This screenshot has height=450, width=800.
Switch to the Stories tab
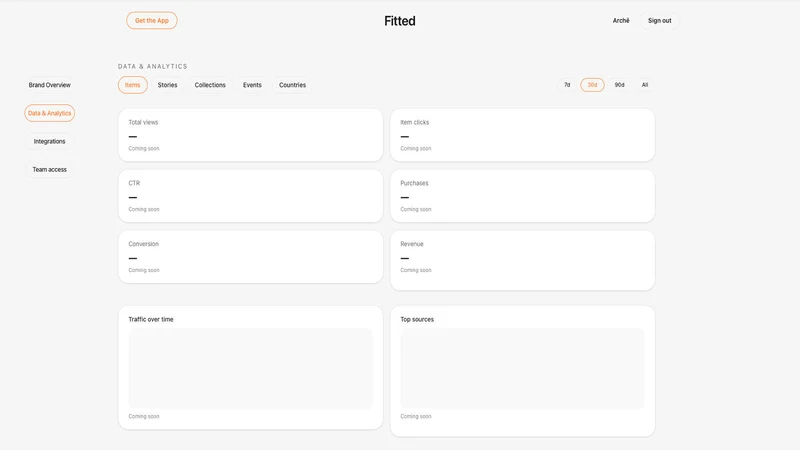[x=167, y=85]
